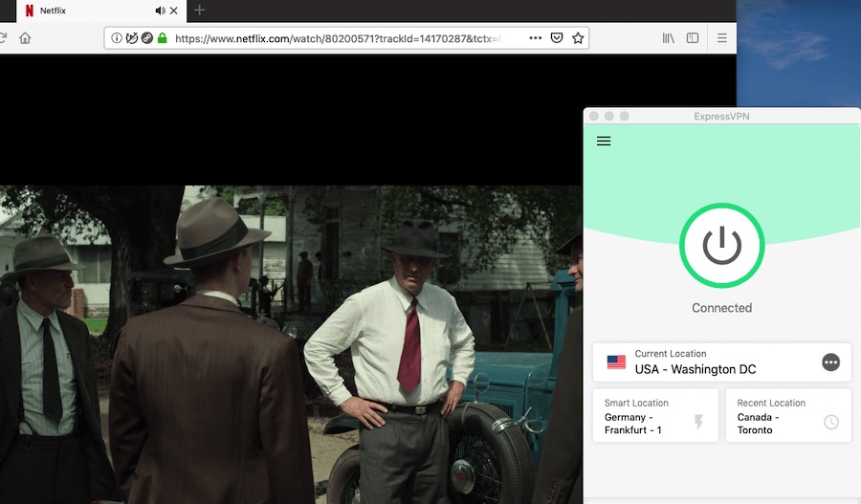861x504 pixels.
Task: Click the USA flag icon
Action: 616,362
